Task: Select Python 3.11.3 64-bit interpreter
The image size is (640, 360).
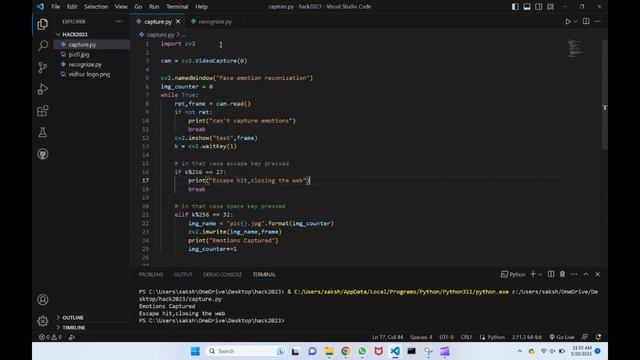Action: (x=527, y=337)
